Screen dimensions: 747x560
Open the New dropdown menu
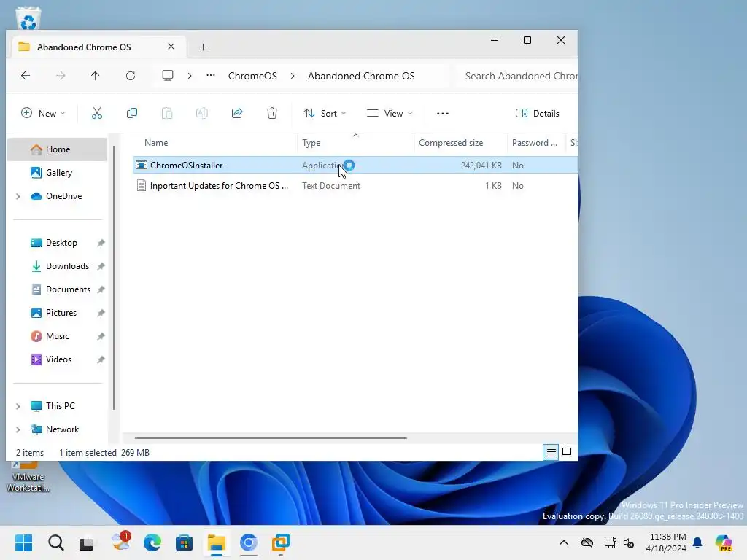point(43,113)
